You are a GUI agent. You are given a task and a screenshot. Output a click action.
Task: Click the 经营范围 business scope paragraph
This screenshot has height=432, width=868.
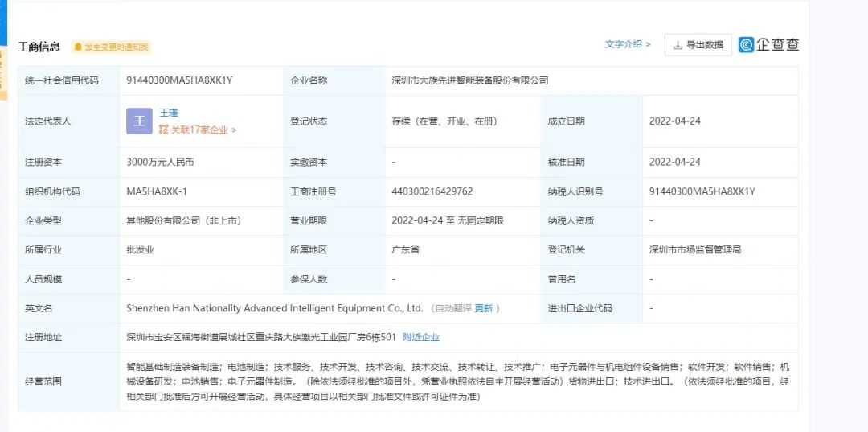click(458, 381)
